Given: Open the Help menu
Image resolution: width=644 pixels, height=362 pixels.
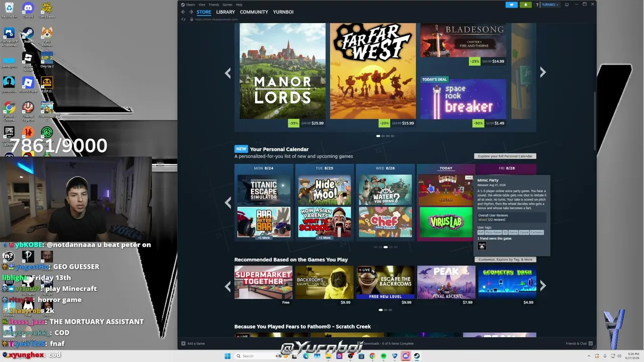Looking at the screenshot, I should point(239,5).
